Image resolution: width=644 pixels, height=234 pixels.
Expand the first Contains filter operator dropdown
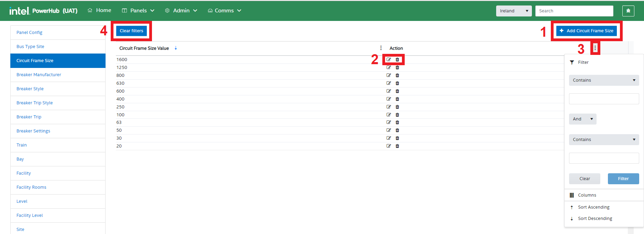(x=604, y=80)
